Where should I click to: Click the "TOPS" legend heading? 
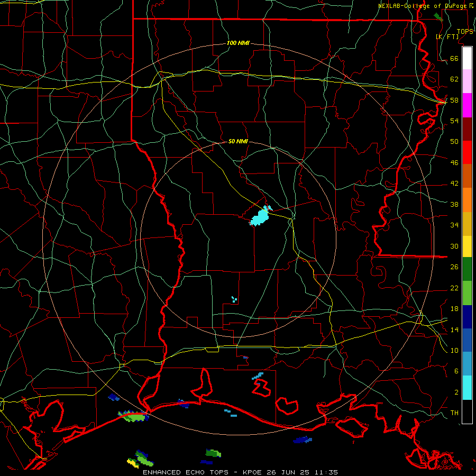(465, 31)
